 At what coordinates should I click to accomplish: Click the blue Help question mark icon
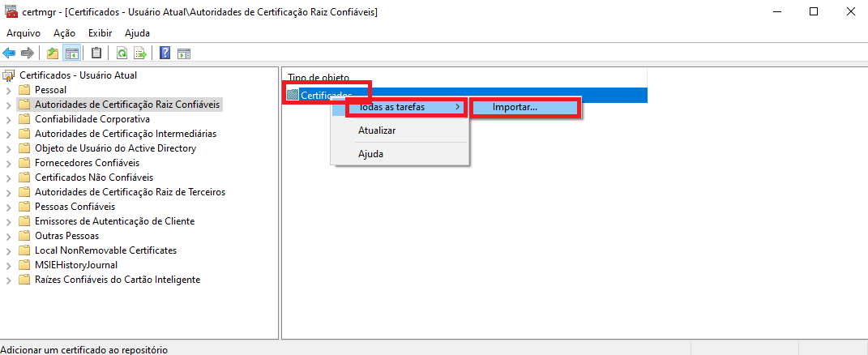165,53
